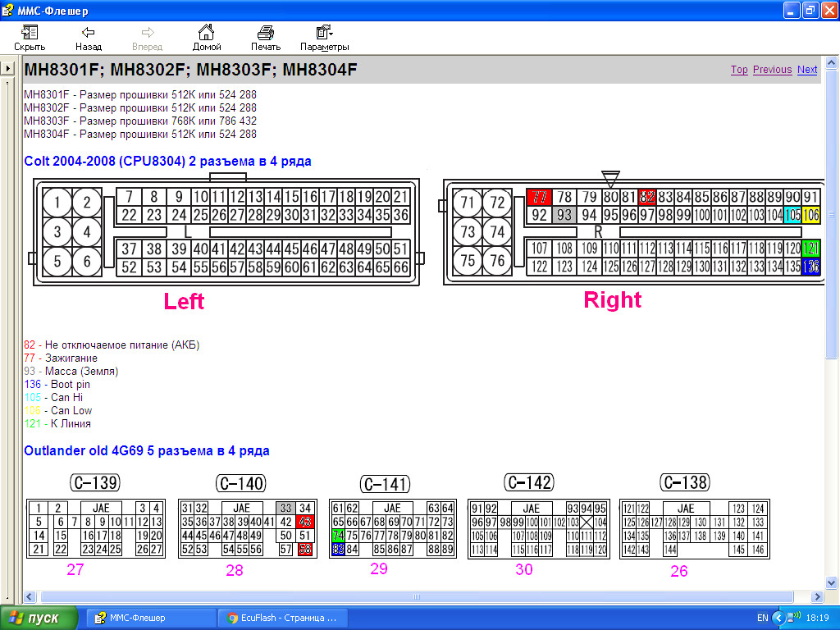Image resolution: width=840 pixels, height=630 pixels.
Task: Expand the side navigation pane arrow
Action: click(7, 68)
